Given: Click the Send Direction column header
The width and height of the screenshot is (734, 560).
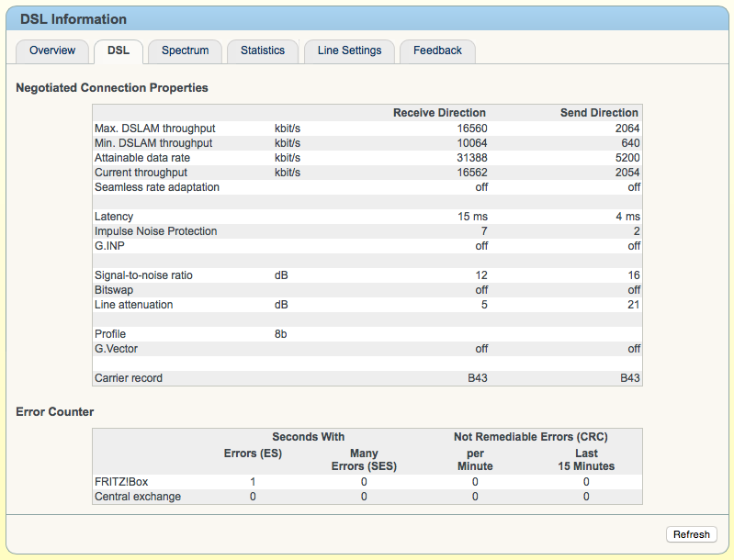Looking at the screenshot, I should click(x=599, y=113).
